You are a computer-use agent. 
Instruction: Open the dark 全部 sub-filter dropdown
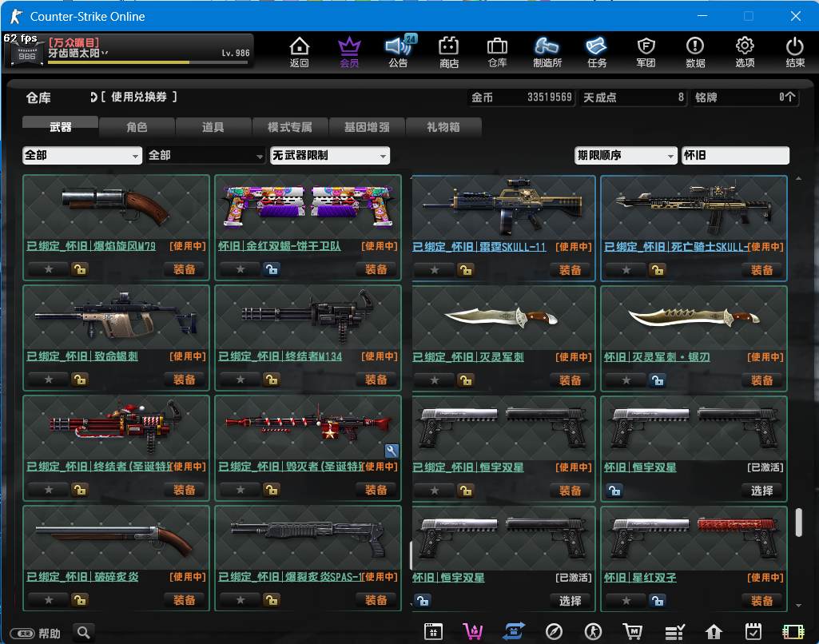206,155
